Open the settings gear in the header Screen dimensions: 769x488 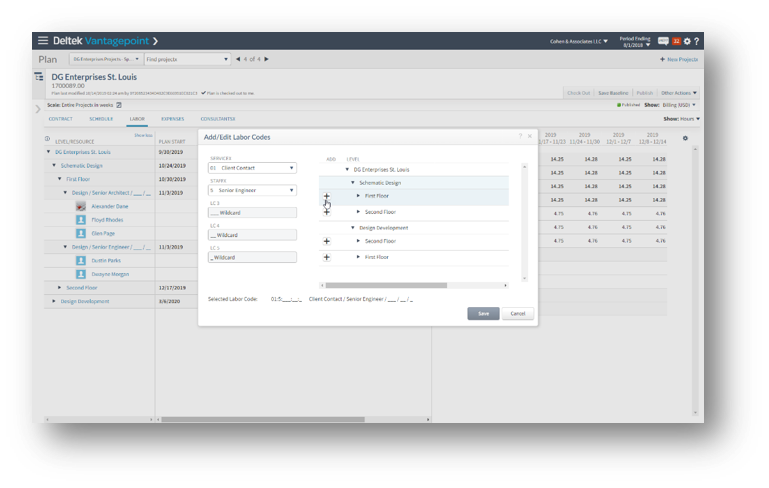pyautogui.click(x=687, y=41)
